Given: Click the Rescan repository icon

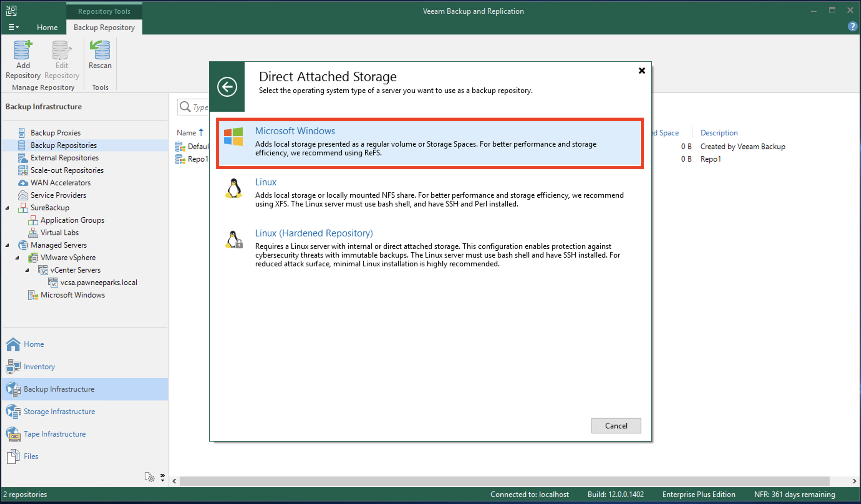Looking at the screenshot, I should click(100, 50).
